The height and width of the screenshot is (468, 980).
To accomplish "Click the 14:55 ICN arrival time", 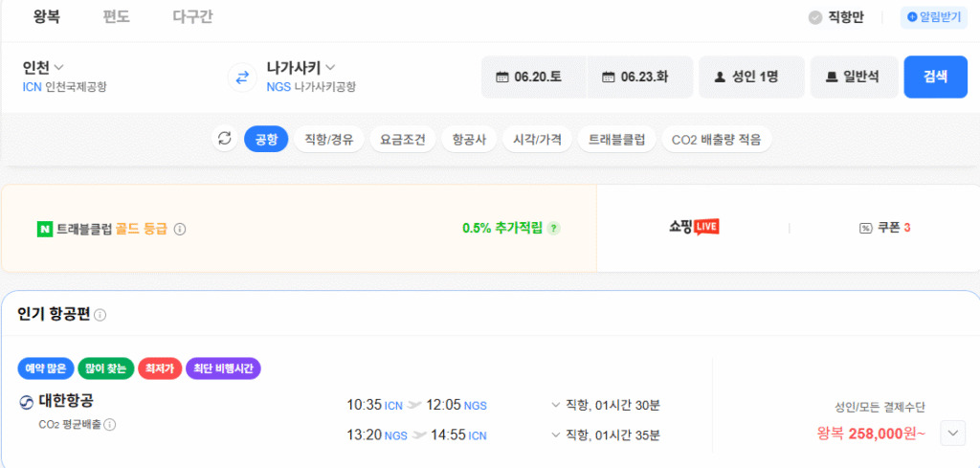I will coord(458,435).
